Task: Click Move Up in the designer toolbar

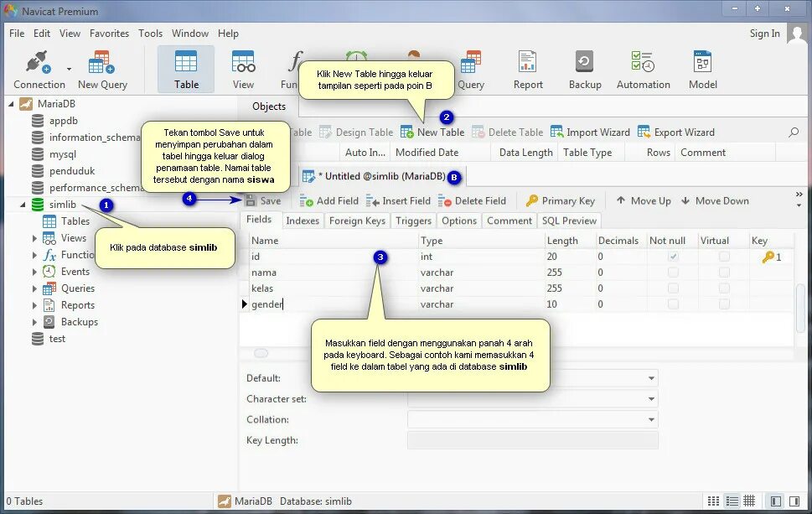Action: pos(644,201)
